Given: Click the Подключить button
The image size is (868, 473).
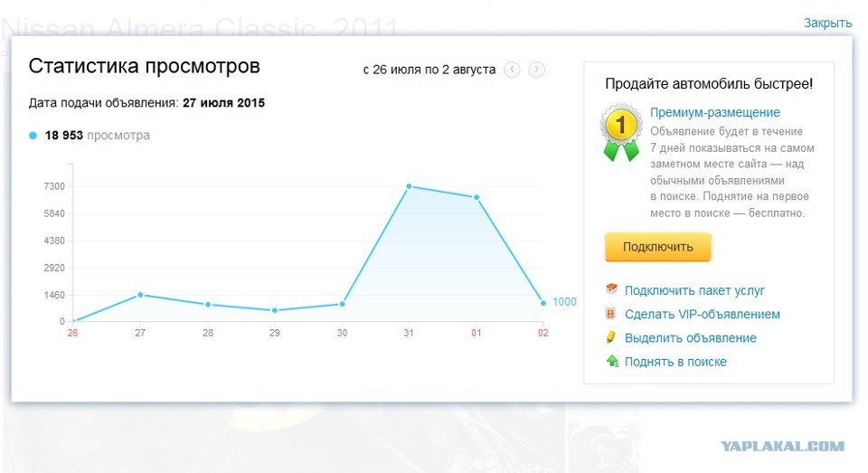Looking at the screenshot, I should point(657,247).
